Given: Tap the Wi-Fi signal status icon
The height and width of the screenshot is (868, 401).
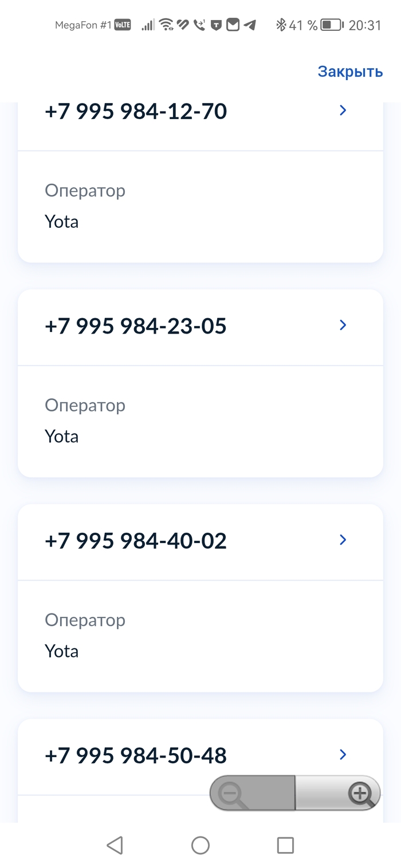Looking at the screenshot, I should coord(166,25).
